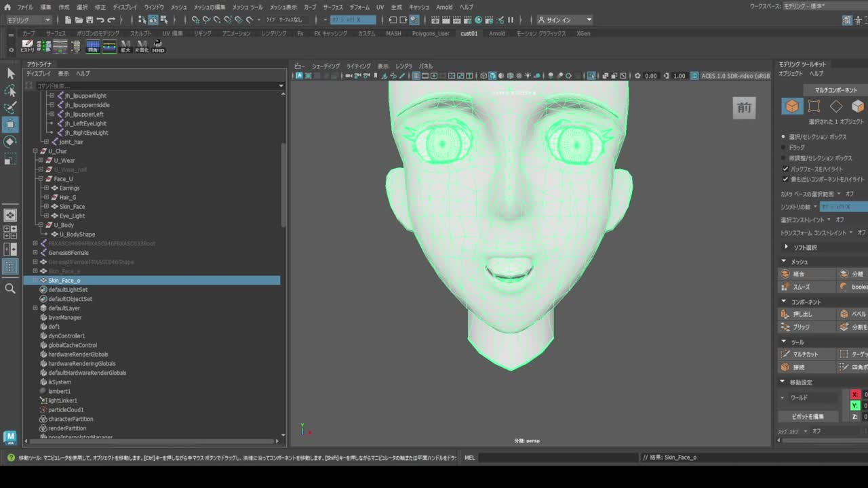Screen dimensions: 868x488
Task: Open the メッシュの編集 menu
Action: point(210,7)
